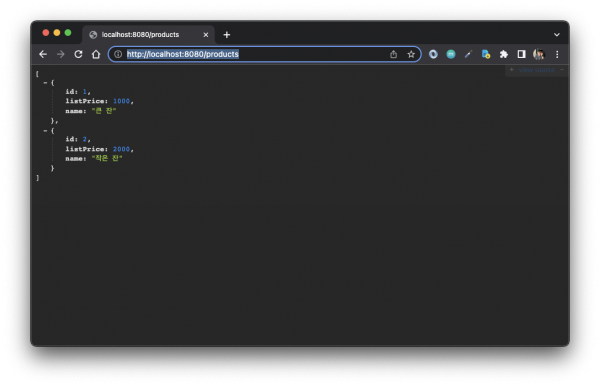Minimize the window with the yellow button
Screen dimensions: 600x387
point(57,33)
